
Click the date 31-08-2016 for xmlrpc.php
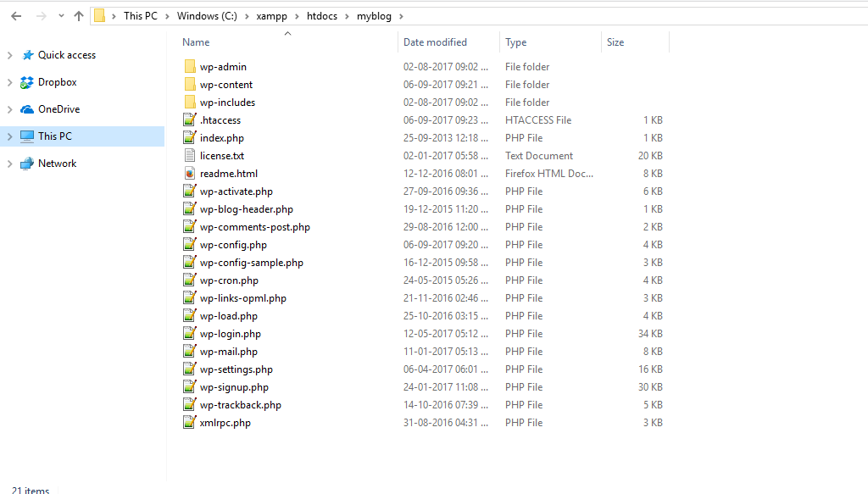point(446,423)
